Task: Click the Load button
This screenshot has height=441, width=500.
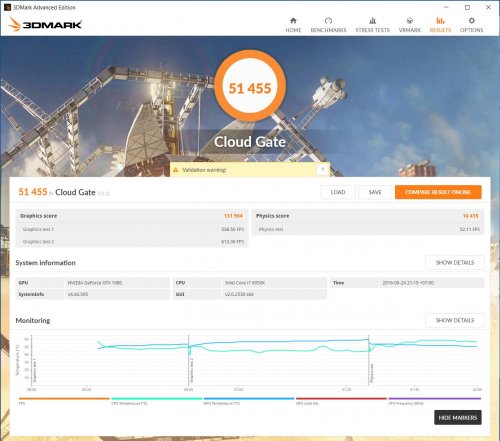Action: tap(338, 192)
